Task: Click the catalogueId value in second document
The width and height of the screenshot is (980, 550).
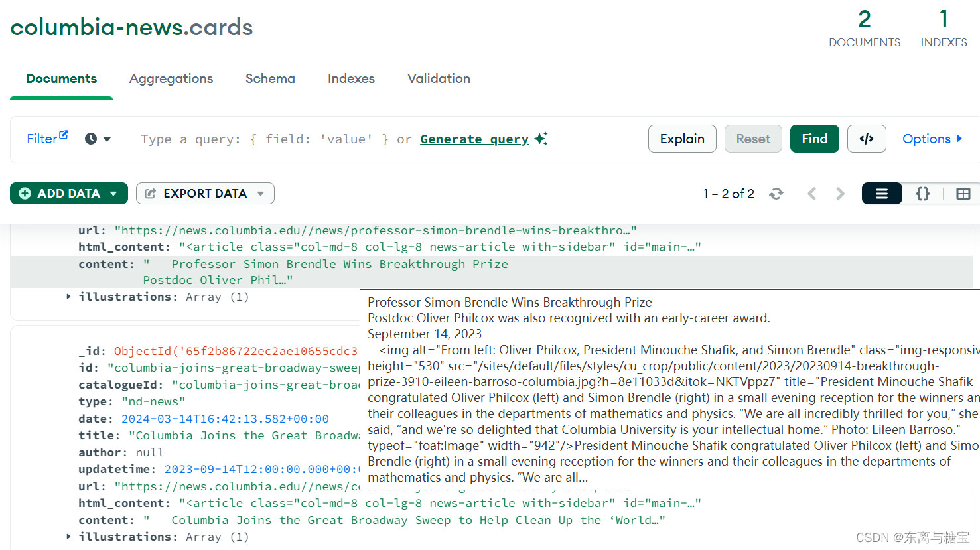Action: 265,385
